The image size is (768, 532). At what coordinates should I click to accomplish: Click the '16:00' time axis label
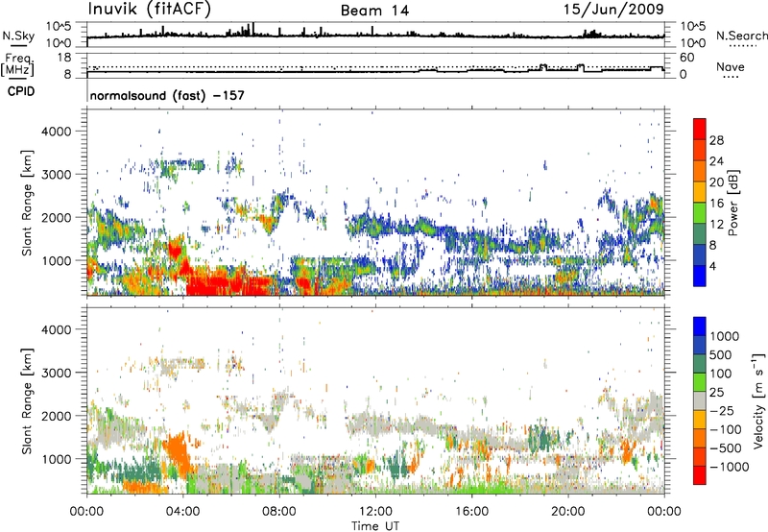tap(471, 512)
